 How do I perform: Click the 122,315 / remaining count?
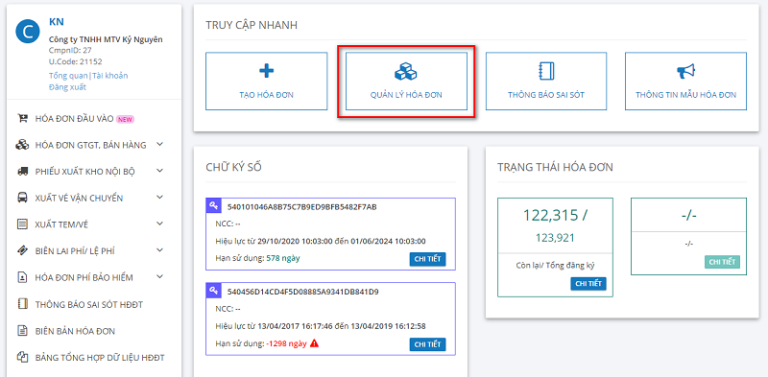coord(554,215)
